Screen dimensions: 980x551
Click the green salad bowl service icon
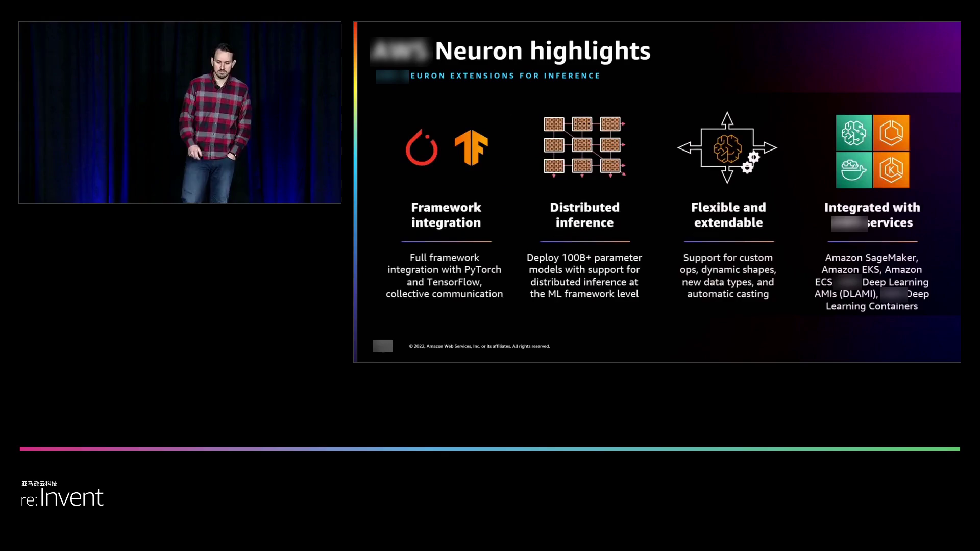[853, 170]
